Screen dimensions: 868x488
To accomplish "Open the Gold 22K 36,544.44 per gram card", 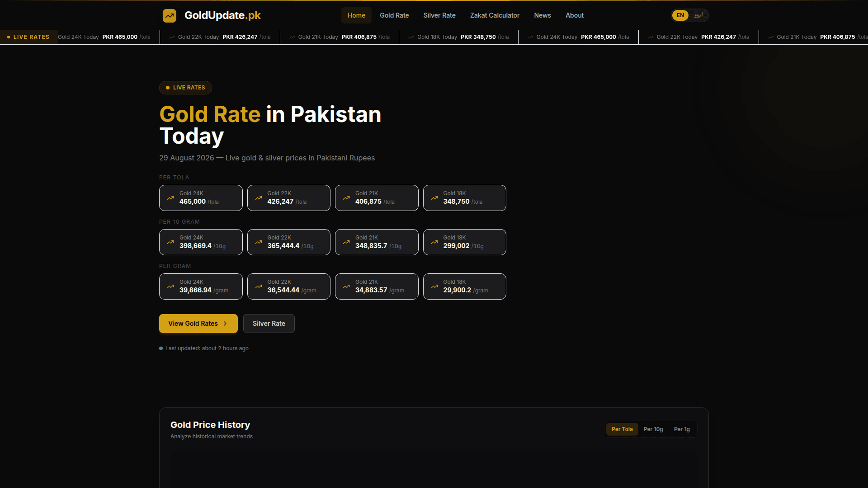I will [x=289, y=286].
